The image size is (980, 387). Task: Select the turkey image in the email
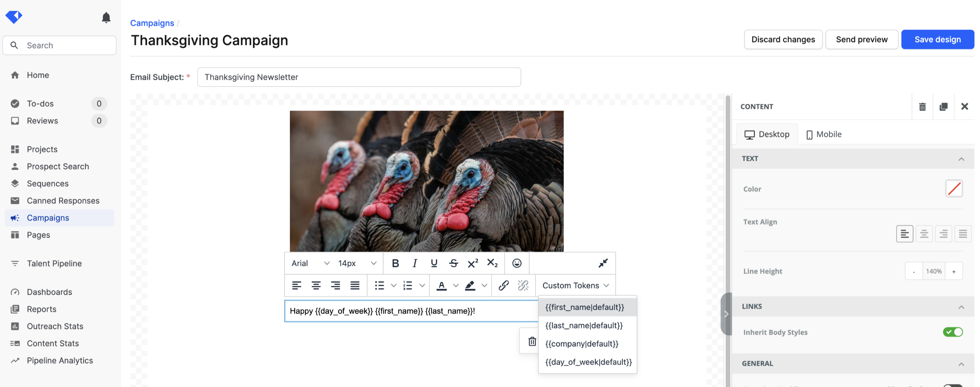(x=427, y=181)
